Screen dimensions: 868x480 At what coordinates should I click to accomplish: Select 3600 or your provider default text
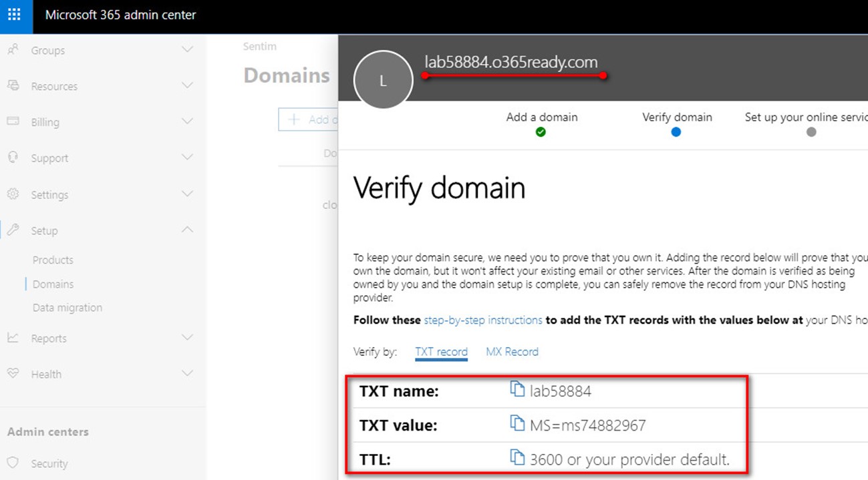click(629, 459)
